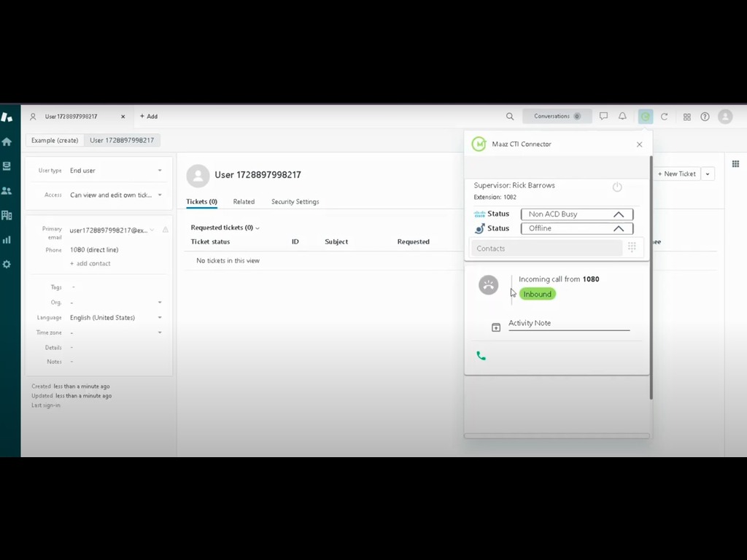Click the Activity Note input field
747x560 pixels.
568,323
